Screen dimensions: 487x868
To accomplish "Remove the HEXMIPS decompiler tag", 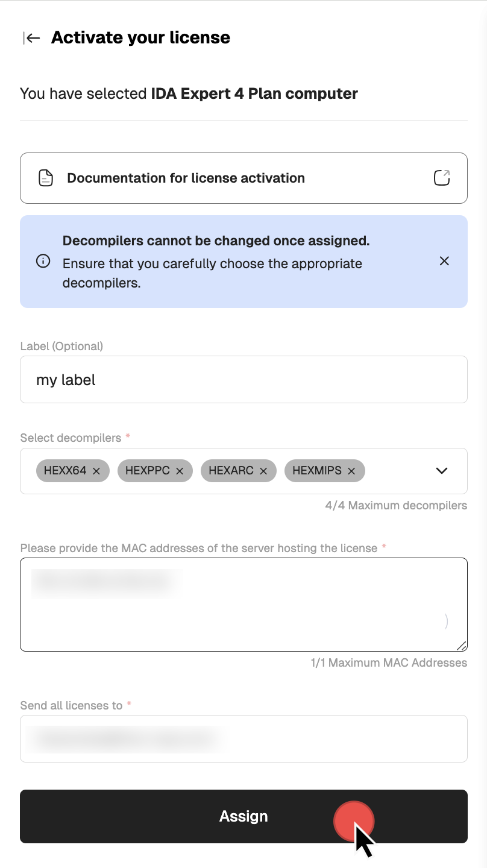I will point(352,471).
